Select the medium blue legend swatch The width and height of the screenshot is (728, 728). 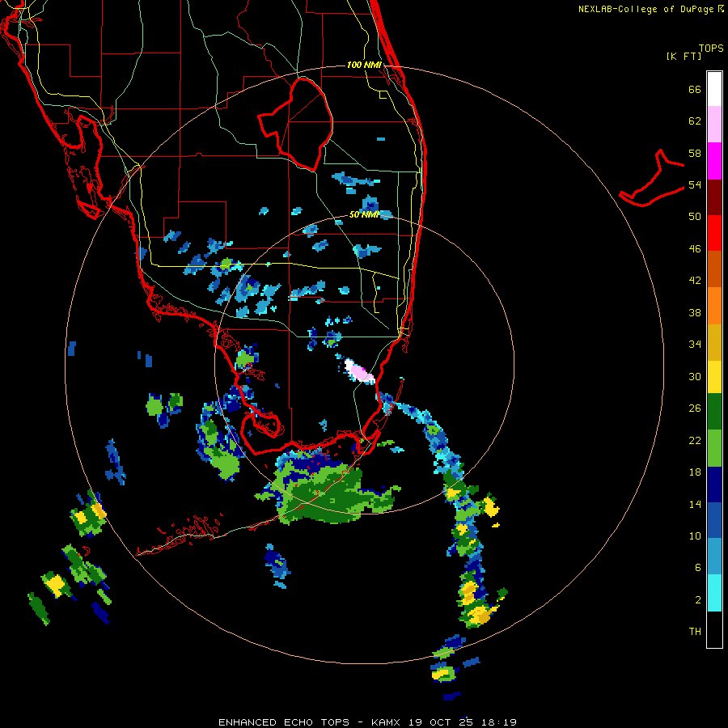[x=714, y=520]
